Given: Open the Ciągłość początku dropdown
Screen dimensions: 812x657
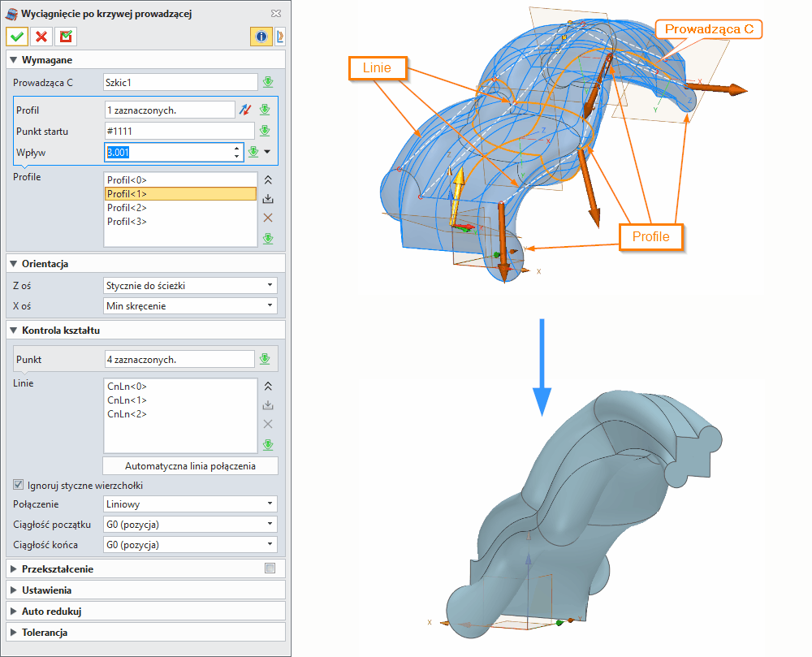Looking at the screenshot, I should (x=190, y=524).
